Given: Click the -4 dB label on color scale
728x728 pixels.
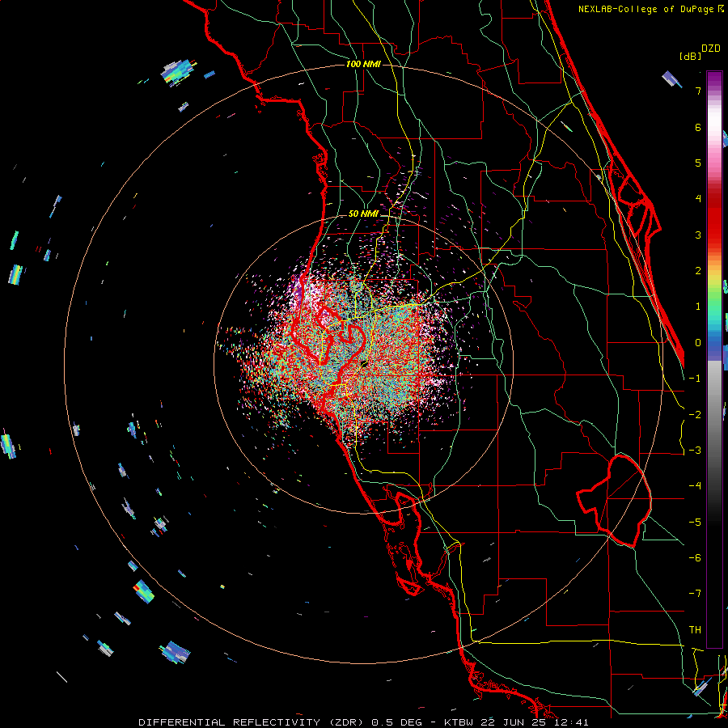Looking at the screenshot, I should [x=695, y=486].
